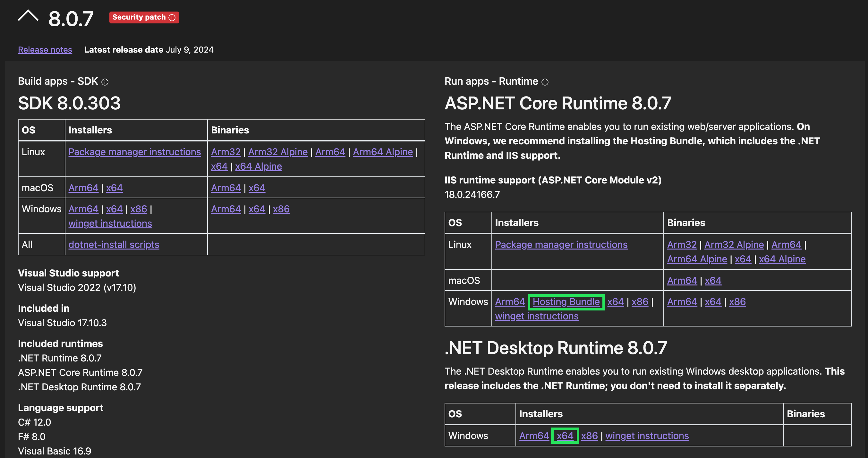This screenshot has height=458, width=868.
Task: Download SDK Windows x86 installer
Action: pyautogui.click(x=139, y=209)
